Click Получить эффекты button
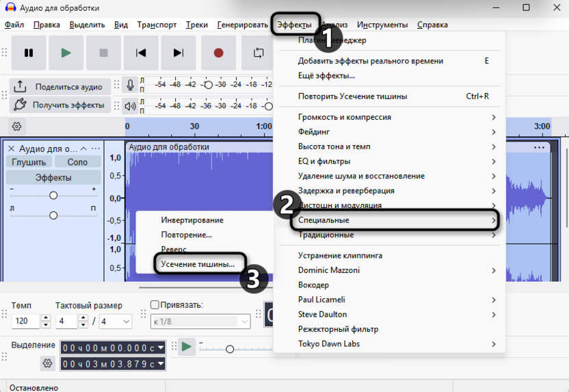 point(60,105)
